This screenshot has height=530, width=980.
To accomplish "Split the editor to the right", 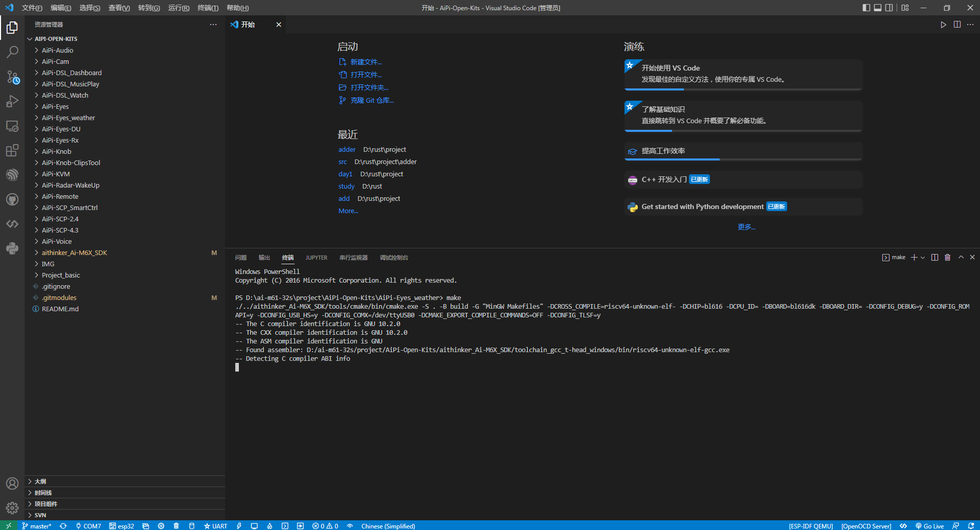I will coord(957,25).
